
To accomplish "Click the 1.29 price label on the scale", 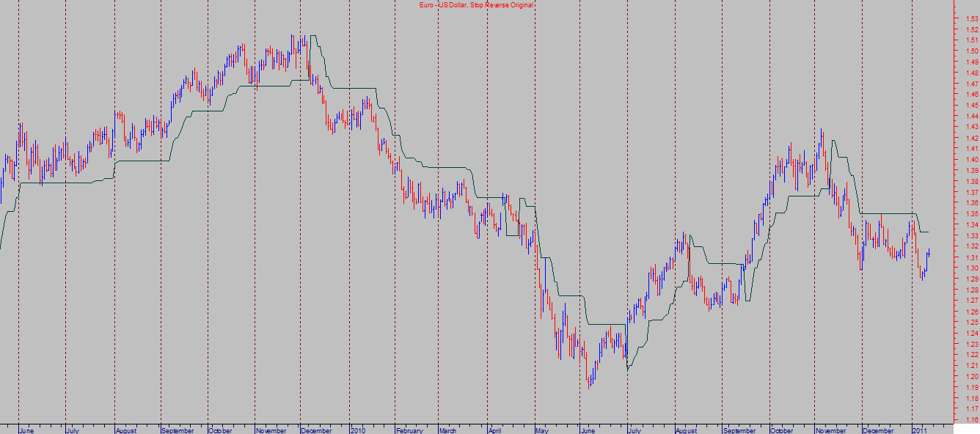I will point(972,279).
